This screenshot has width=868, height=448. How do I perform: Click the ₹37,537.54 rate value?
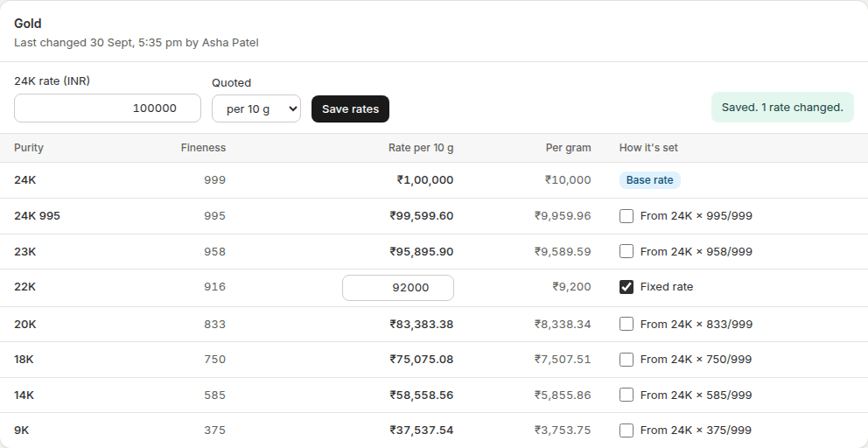coord(421,430)
